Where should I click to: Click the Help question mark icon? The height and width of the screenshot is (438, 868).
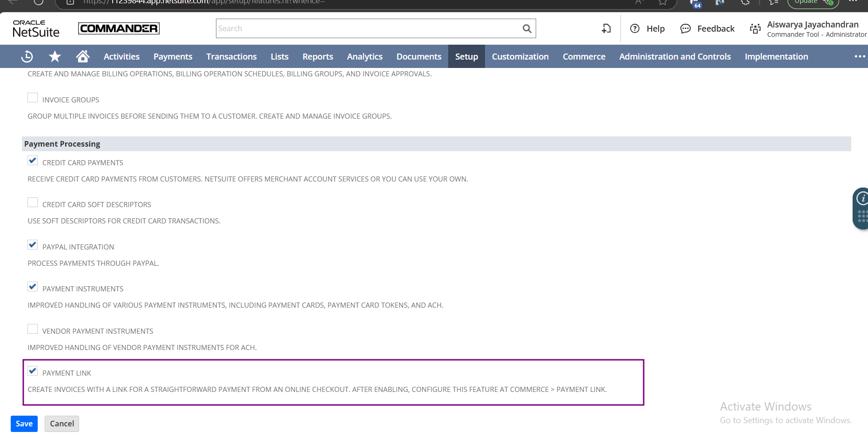tap(635, 28)
